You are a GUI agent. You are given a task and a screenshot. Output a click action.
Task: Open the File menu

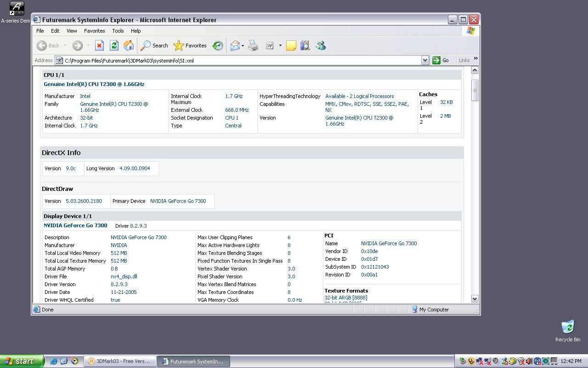click(x=40, y=31)
